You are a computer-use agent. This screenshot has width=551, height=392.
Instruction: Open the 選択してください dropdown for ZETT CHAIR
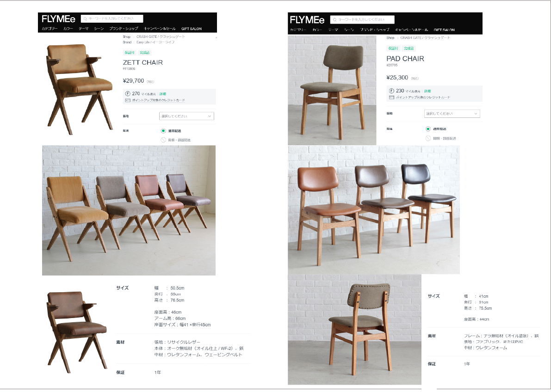(x=186, y=116)
